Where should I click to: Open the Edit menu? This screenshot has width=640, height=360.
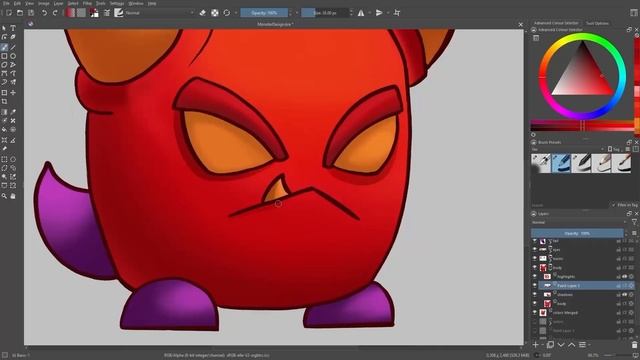[x=18, y=3]
